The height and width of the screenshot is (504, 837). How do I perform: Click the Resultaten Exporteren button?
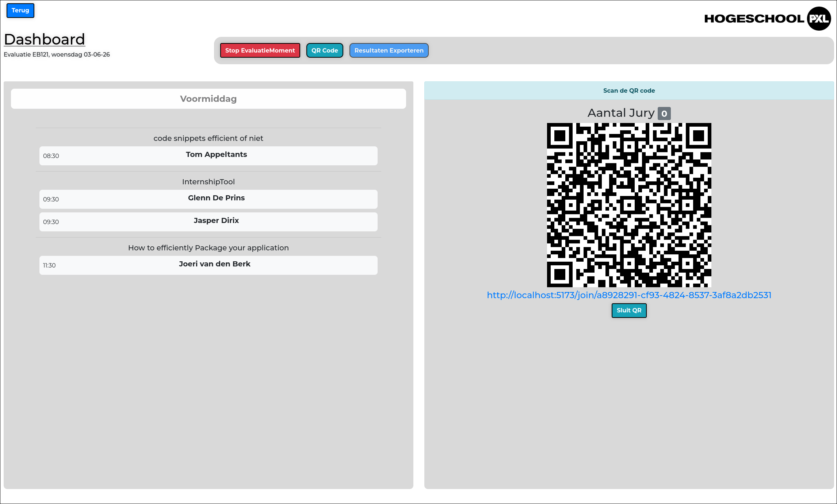389,50
